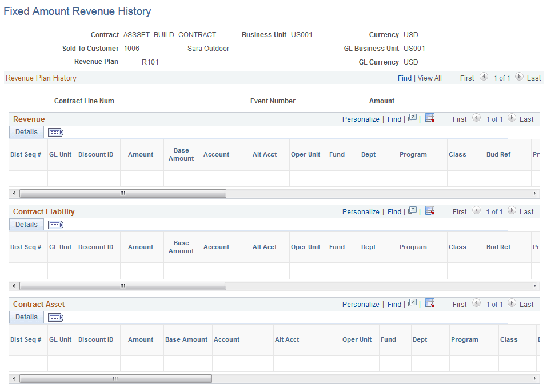Click the Dist Seq # field in Revenue grid

26,177
